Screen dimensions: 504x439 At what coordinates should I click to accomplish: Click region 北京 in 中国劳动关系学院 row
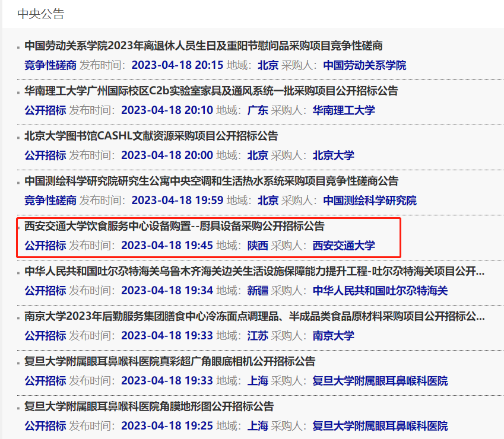click(x=268, y=65)
